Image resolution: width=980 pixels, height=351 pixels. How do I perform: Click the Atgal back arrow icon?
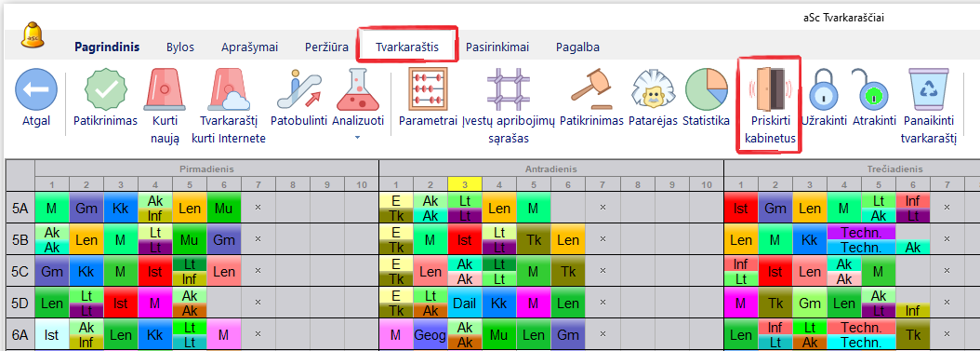pyautogui.click(x=35, y=90)
